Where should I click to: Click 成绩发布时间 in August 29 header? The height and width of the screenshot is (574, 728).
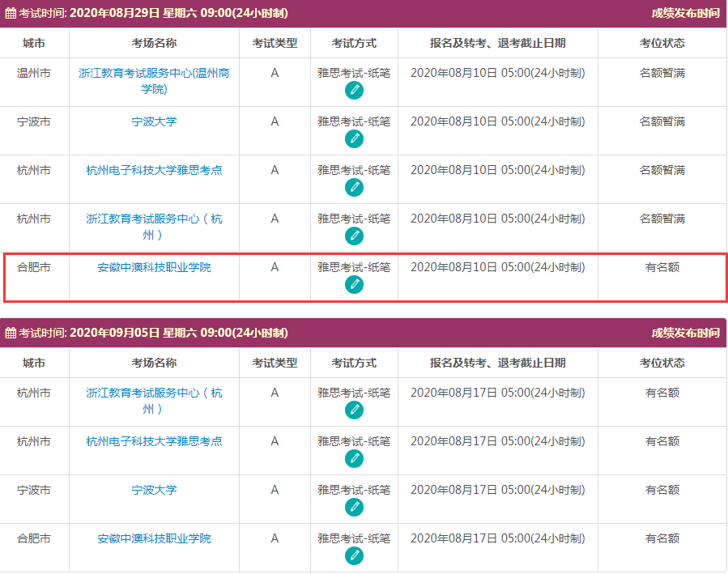coord(685,13)
